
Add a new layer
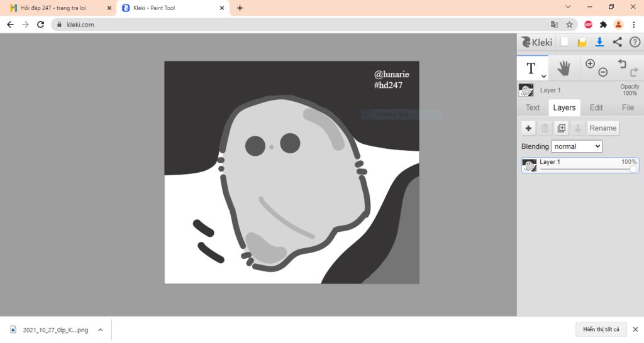[x=528, y=128]
